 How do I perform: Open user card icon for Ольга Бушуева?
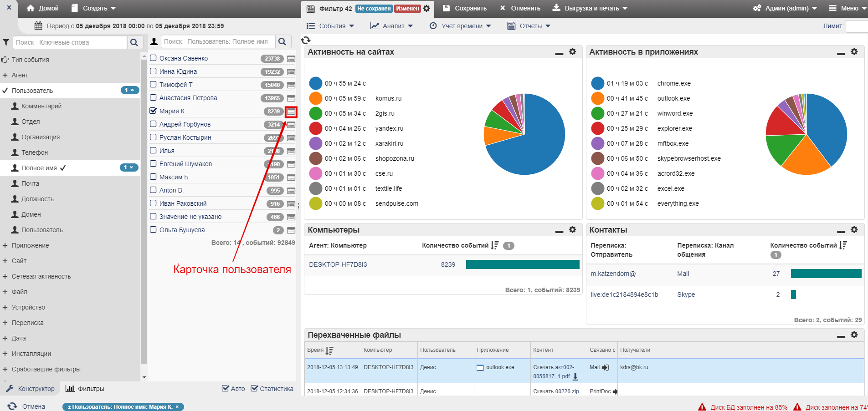click(291, 231)
